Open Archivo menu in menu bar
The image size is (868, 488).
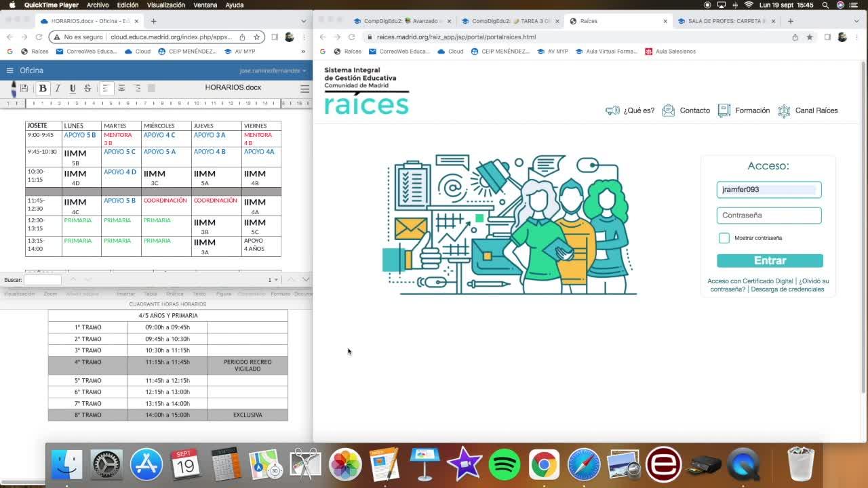[98, 5]
